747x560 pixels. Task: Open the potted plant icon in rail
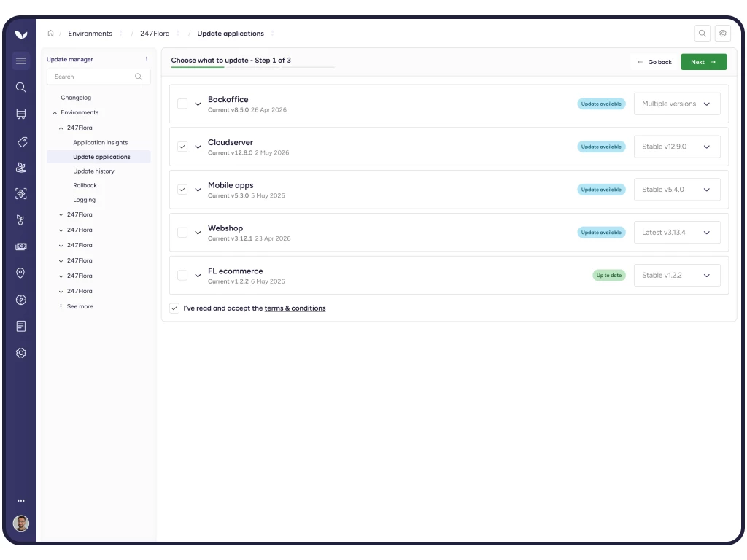21,167
